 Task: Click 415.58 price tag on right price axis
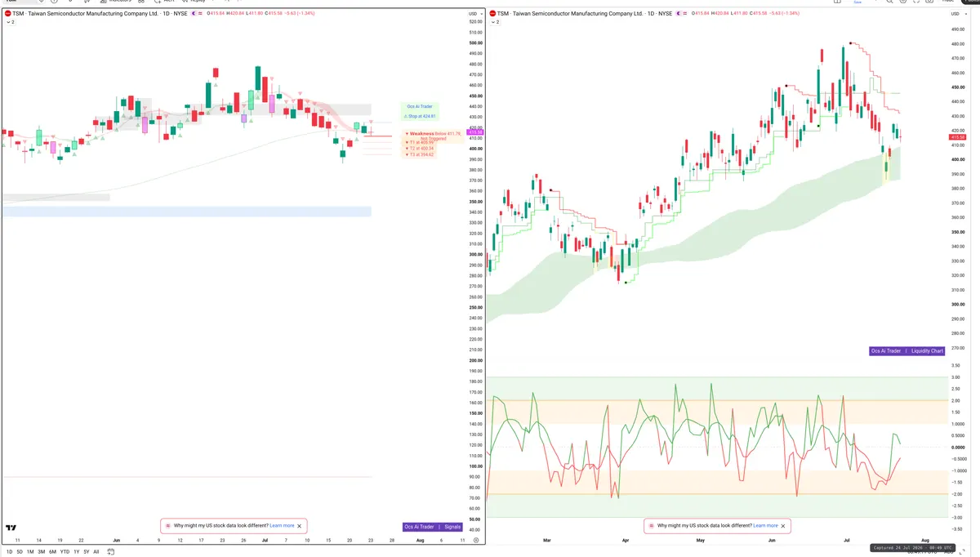coord(957,137)
